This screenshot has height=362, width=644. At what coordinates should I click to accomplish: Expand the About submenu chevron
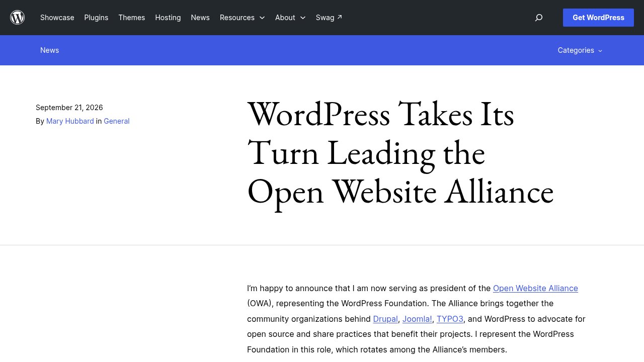(303, 18)
